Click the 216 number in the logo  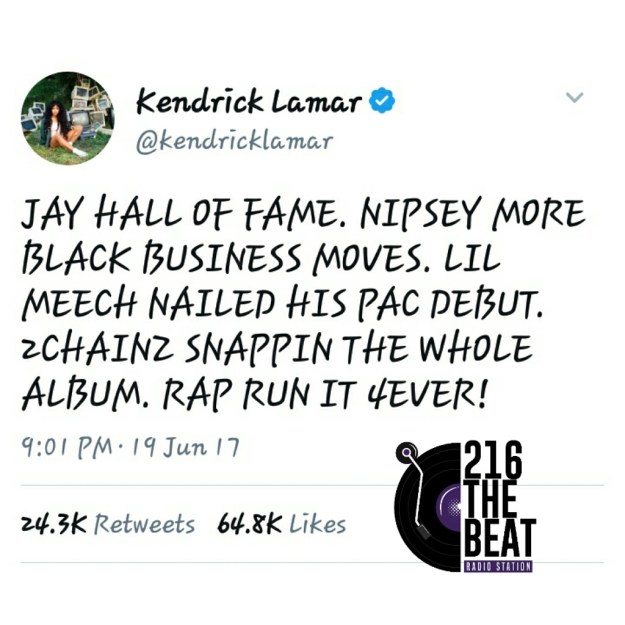[493, 460]
